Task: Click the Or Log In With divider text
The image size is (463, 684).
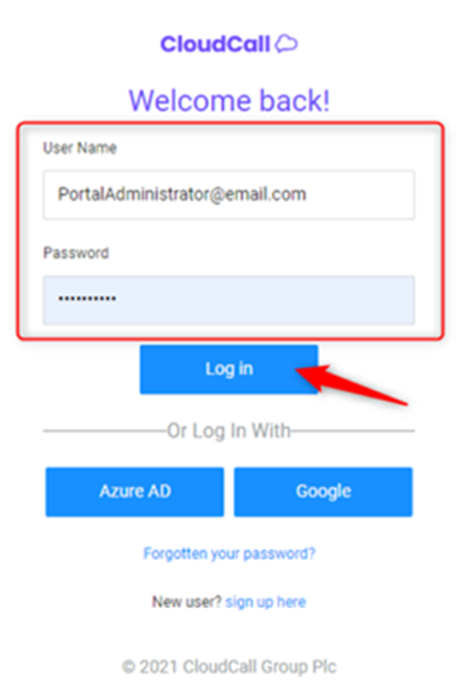Action: (x=229, y=431)
